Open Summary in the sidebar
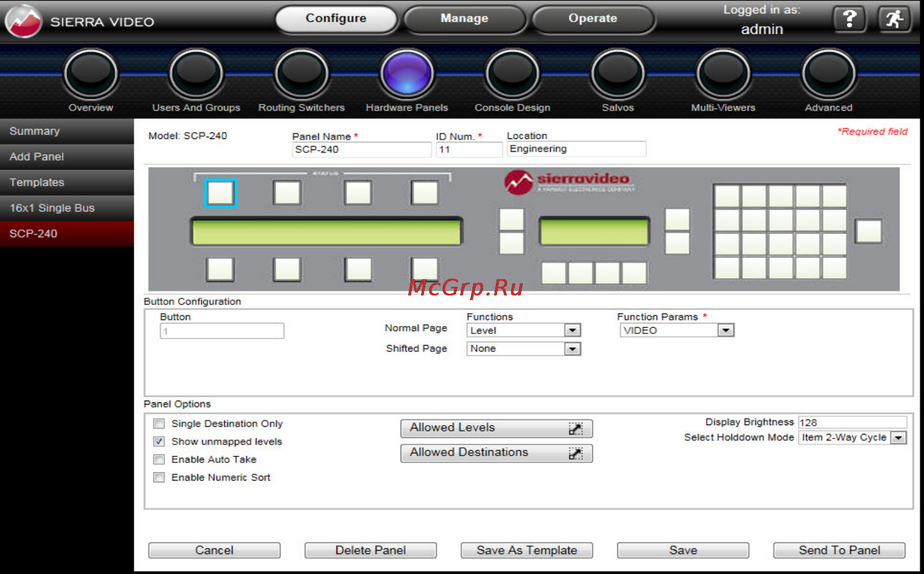The width and height of the screenshot is (924, 574). pos(67,131)
